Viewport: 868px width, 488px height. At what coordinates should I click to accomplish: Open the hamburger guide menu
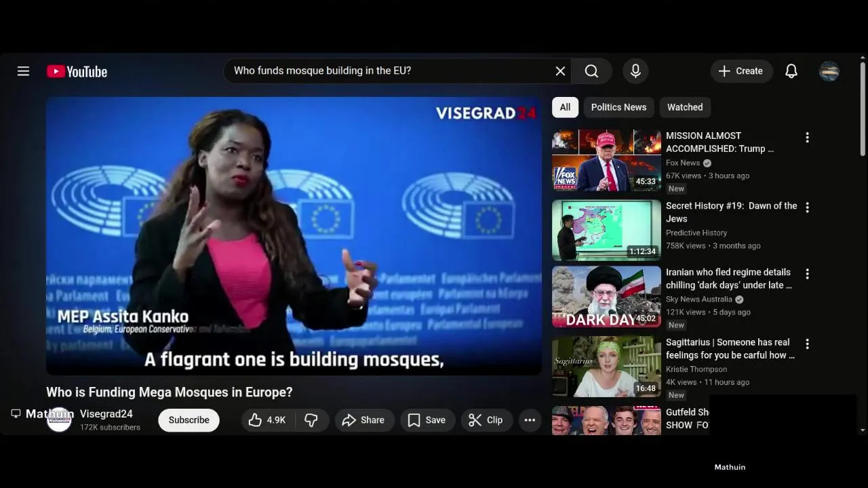click(23, 71)
